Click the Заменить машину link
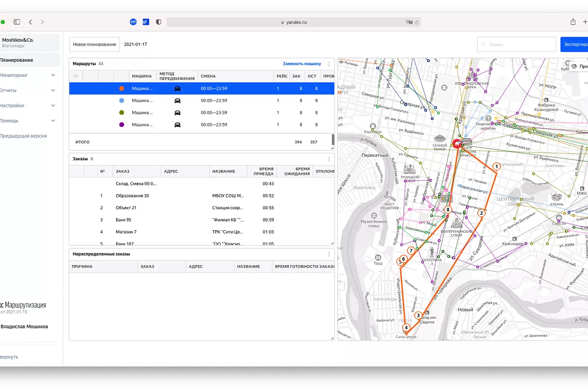The image size is (588, 392). coord(302,64)
